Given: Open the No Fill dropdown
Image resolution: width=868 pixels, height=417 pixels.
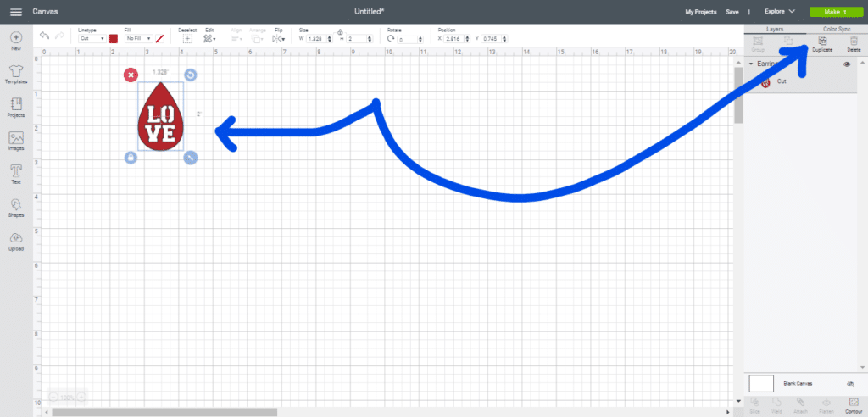Looking at the screenshot, I should tap(138, 39).
